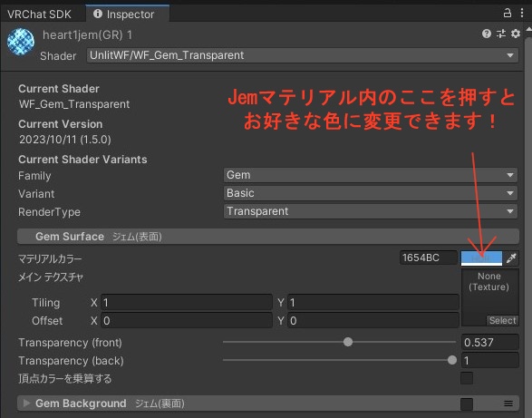The height and width of the screenshot is (418, 532).
Task: Pick color with the eyedropper tool
Action: 511,258
